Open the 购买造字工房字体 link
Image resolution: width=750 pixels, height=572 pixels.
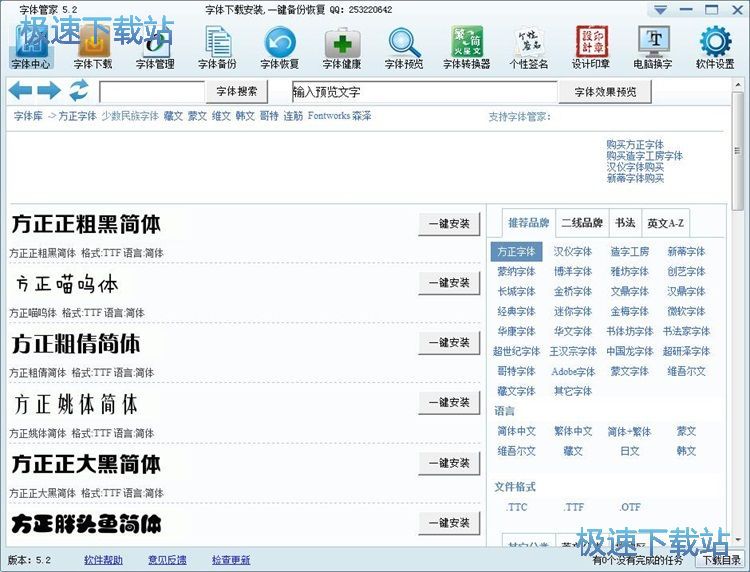(x=644, y=156)
